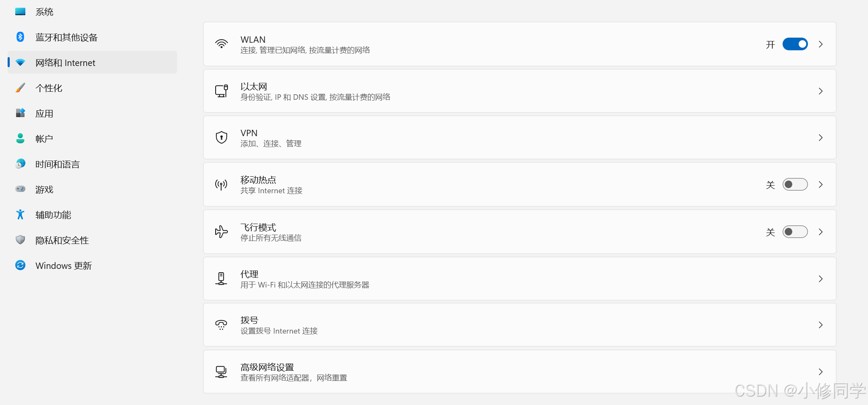
Task: Click the Gaming controller icon
Action: pyautogui.click(x=20, y=189)
